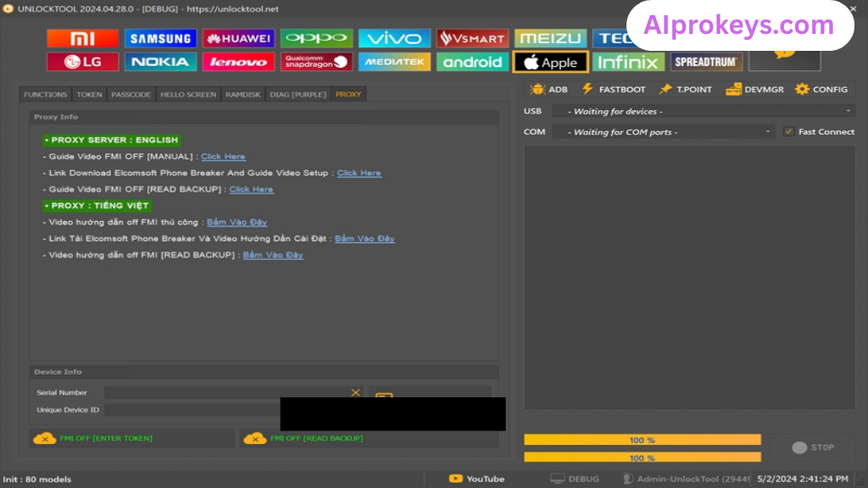The width and height of the screenshot is (868, 488).
Task: Click the date and time in status bar
Action: [803, 479]
